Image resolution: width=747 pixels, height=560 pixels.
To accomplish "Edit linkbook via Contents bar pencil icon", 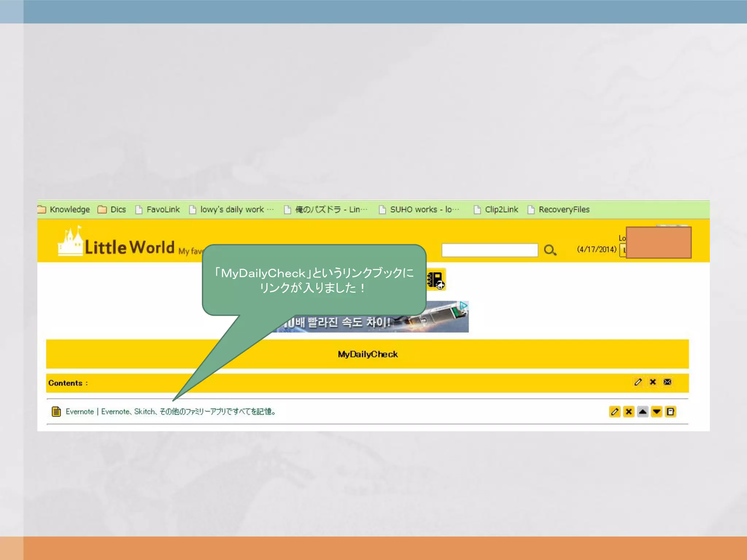I will point(638,382).
